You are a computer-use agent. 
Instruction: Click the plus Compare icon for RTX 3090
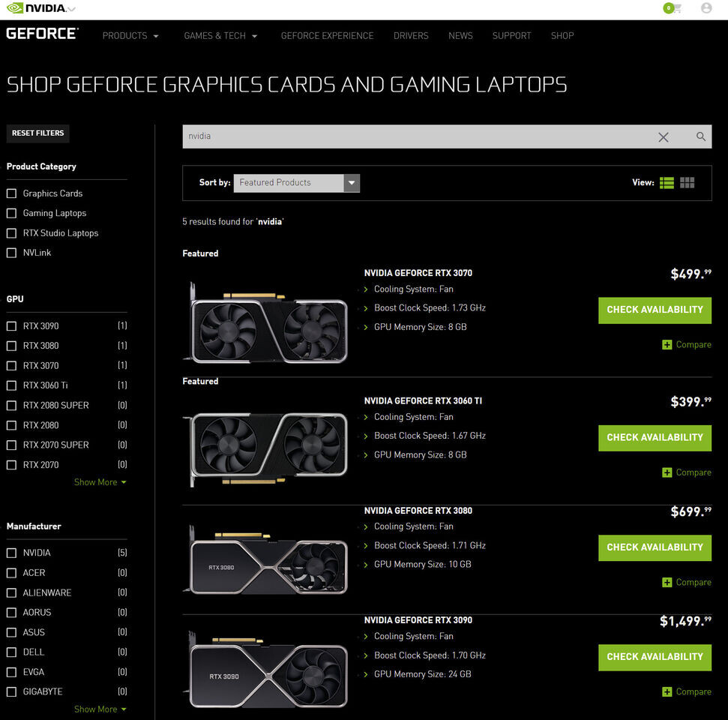(x=667, y=692)
